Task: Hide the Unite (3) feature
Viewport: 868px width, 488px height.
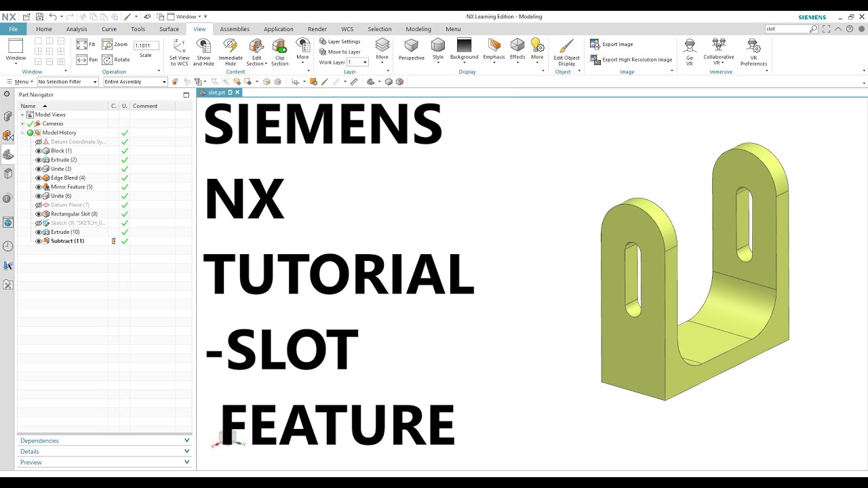Action: pyautogui.click(x=38, y=169)
